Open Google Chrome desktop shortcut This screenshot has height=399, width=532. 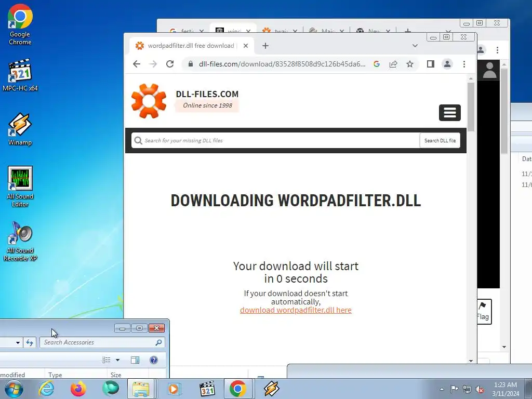click(20, 24)
